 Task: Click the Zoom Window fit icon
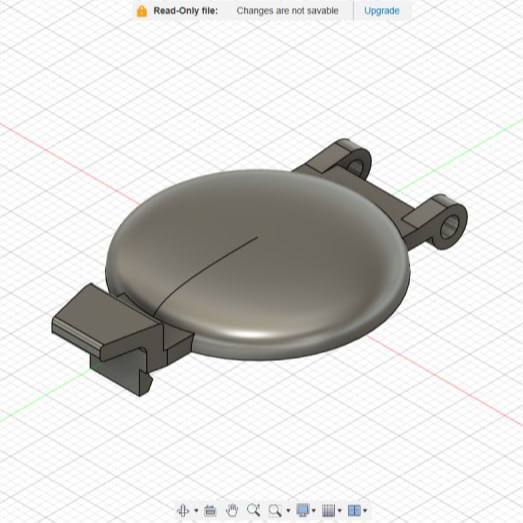[275, 510]
